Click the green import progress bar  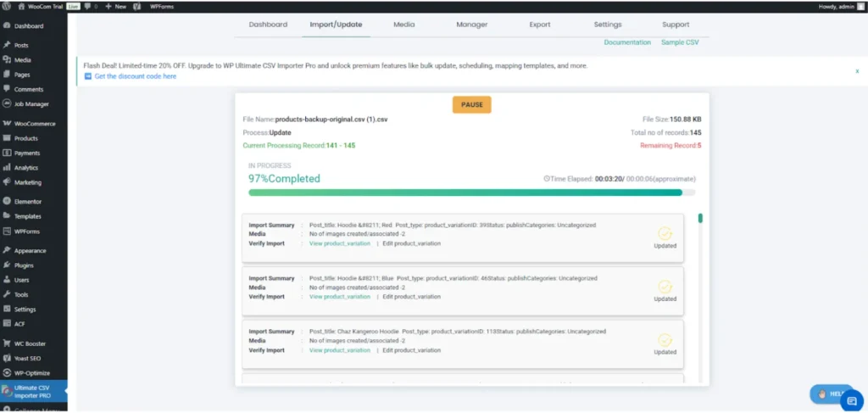point(465,193)
